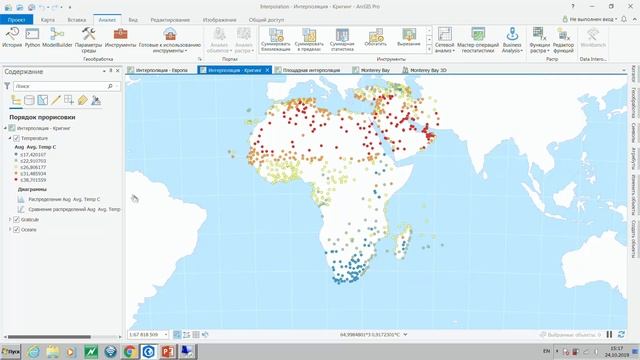Open the Monterey Bay 3D scene tab

tap(428, 70)
